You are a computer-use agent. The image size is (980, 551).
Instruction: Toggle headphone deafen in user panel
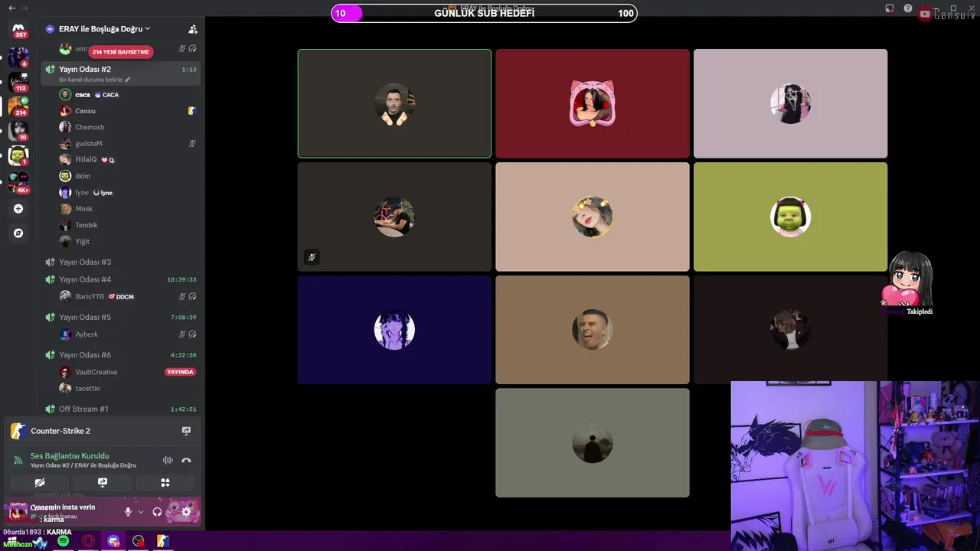click(x=157, y=512)
